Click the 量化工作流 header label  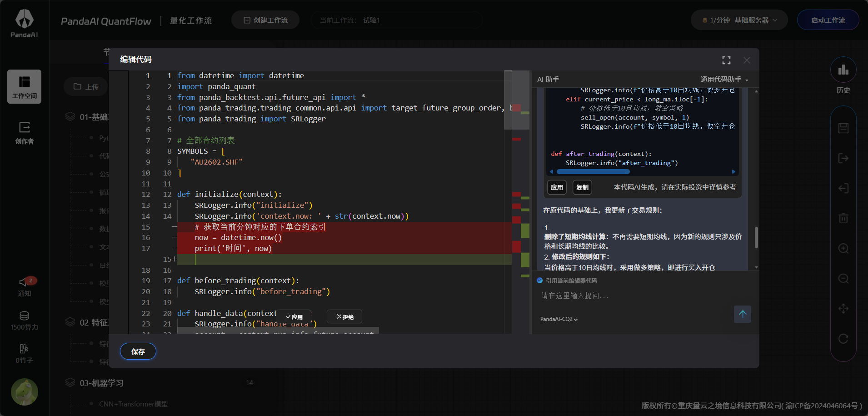point(191,20)
